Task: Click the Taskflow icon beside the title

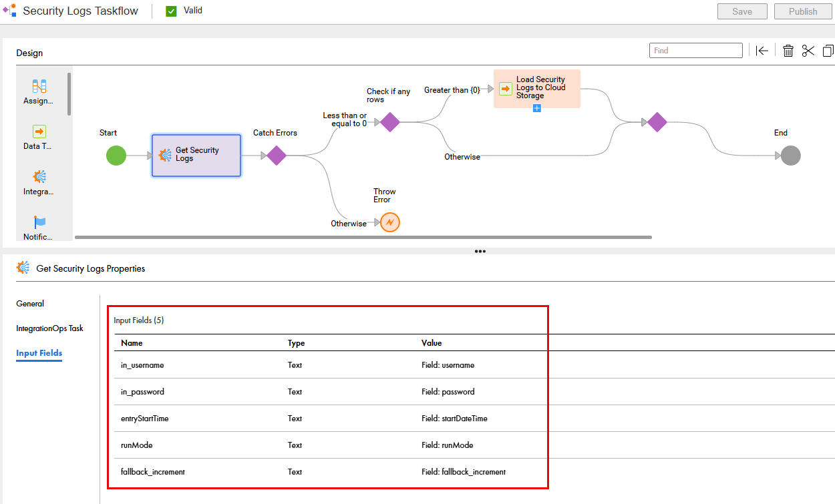Action: point(9,11)
